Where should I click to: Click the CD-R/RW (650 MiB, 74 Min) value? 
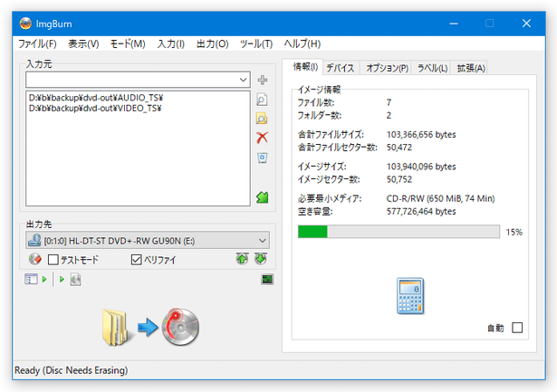click(440, 198)
